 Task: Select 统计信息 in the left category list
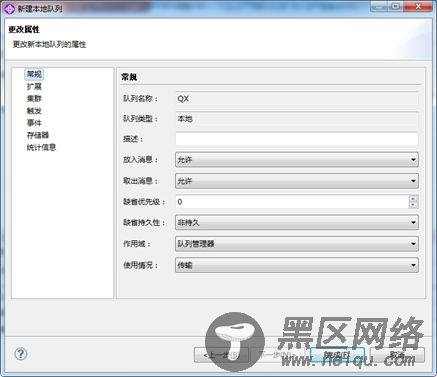coord(41,147)
